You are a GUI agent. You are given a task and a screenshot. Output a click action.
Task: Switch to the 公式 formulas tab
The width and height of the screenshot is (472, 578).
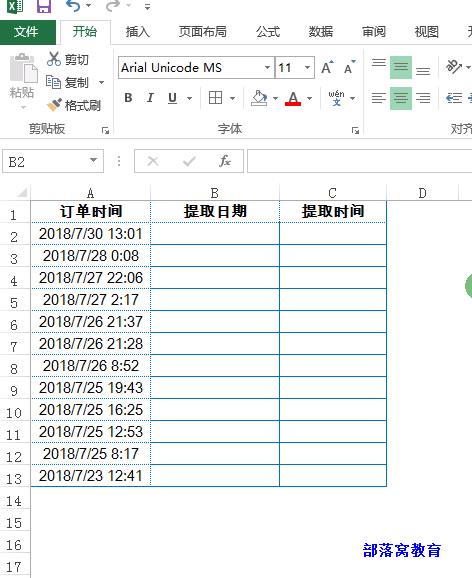(x=268, y=32)
